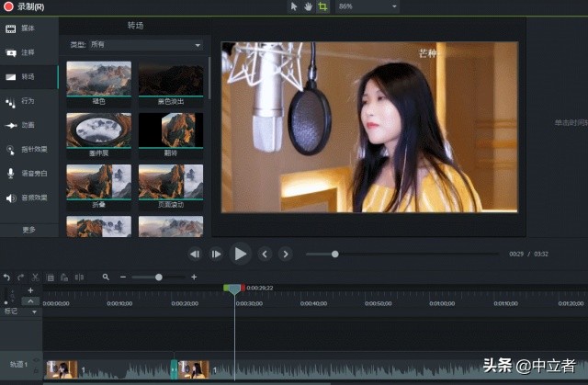
Task: Expand the 标记 marker track dropdown arrow
Action: [x=35, y=311]
